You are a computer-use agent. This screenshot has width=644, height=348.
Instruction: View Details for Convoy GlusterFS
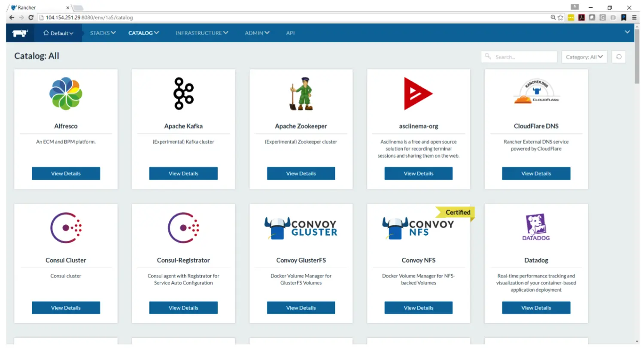(x=301, y=308)
